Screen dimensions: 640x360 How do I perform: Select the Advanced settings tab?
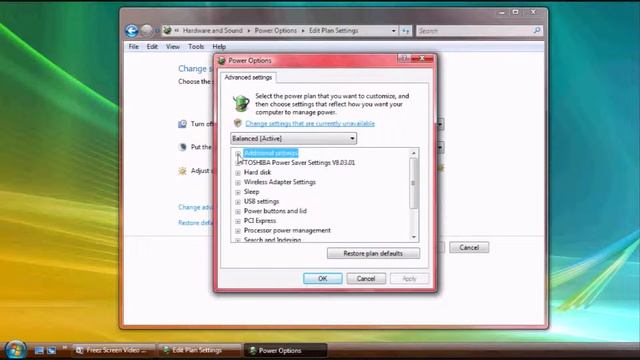[x=248, y=77]
